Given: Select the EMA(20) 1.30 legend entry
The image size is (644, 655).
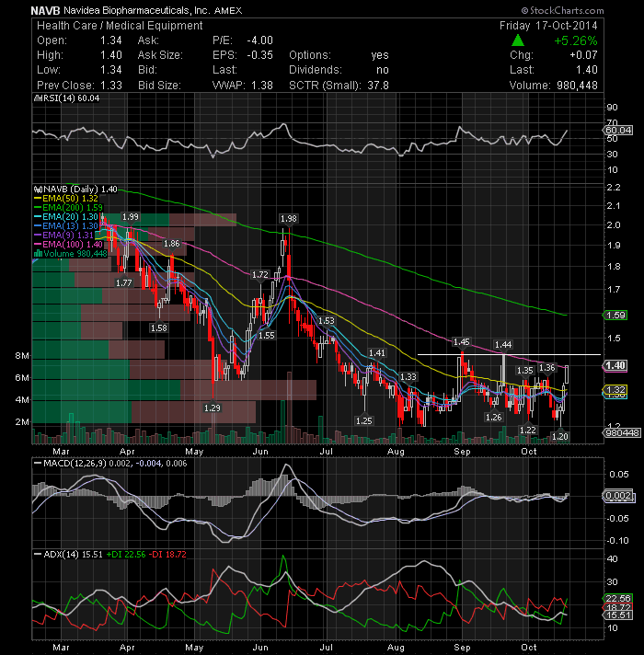Looking at the screenshot, I should pos(66,216).
